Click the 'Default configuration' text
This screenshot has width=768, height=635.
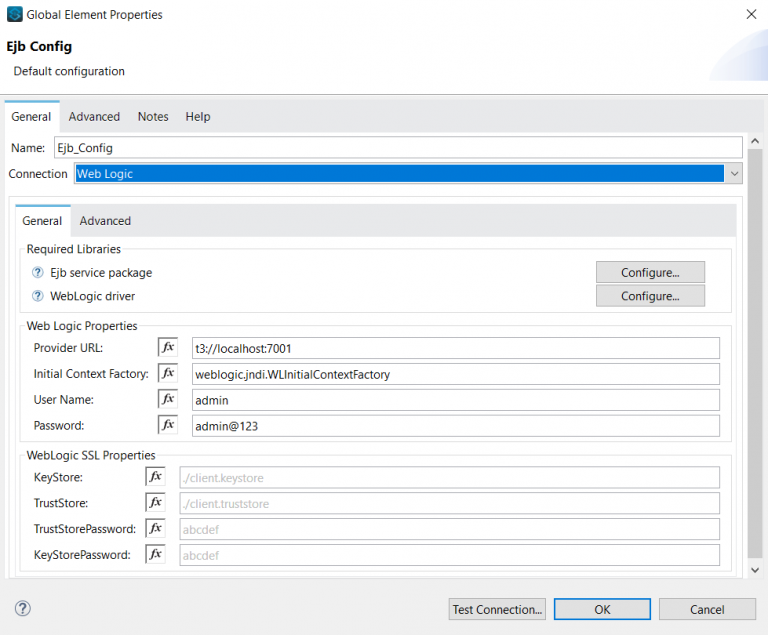pos(69,71)
